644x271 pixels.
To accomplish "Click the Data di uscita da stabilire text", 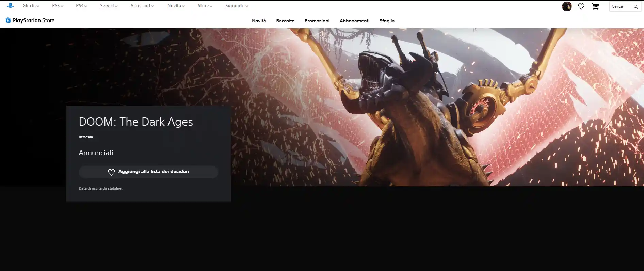I will (x=100, y=188).
